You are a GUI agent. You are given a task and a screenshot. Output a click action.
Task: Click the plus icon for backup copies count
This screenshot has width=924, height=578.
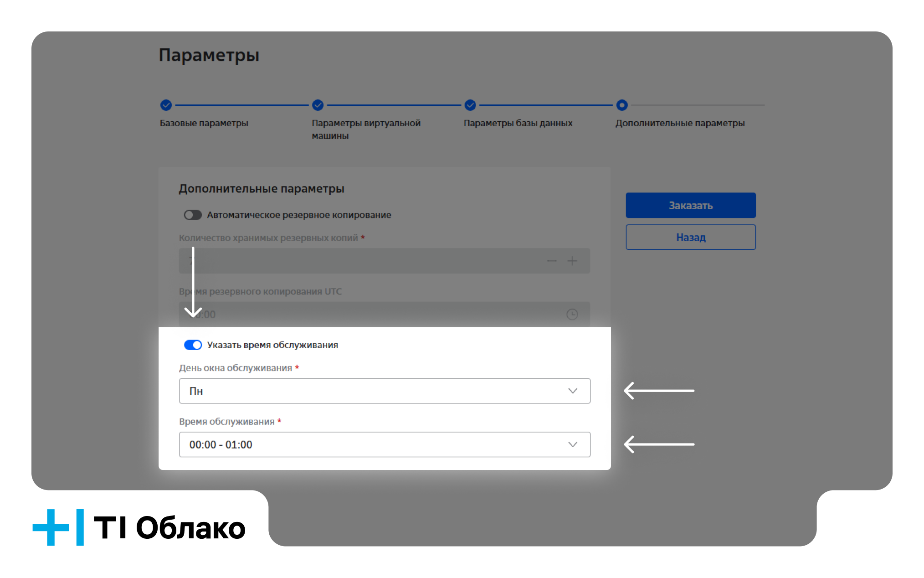pyautogui.click(x=572, y=261)
